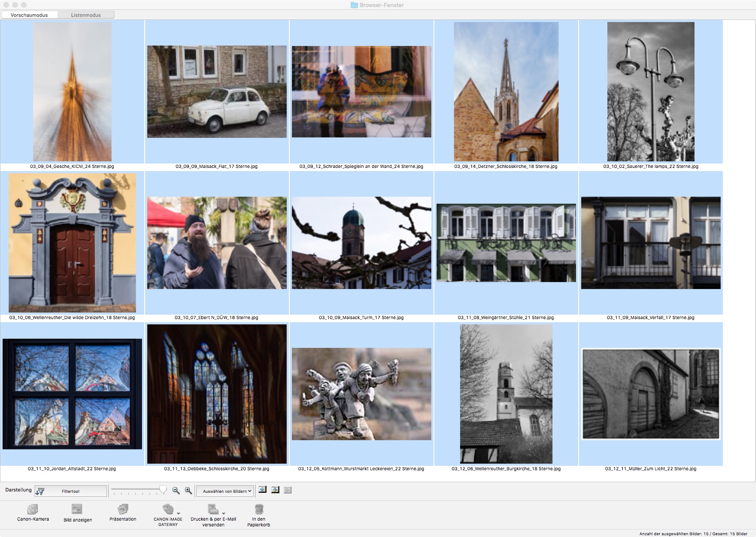Select the Wurstmarkt Leckereien figurine photo
This screenshot has height=537, width=756.
click(x=361, y=394)
